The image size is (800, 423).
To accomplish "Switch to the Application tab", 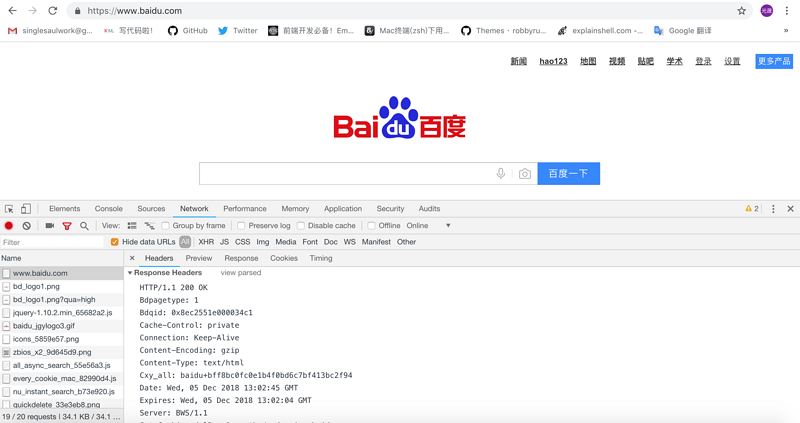I will coord(343,209).
